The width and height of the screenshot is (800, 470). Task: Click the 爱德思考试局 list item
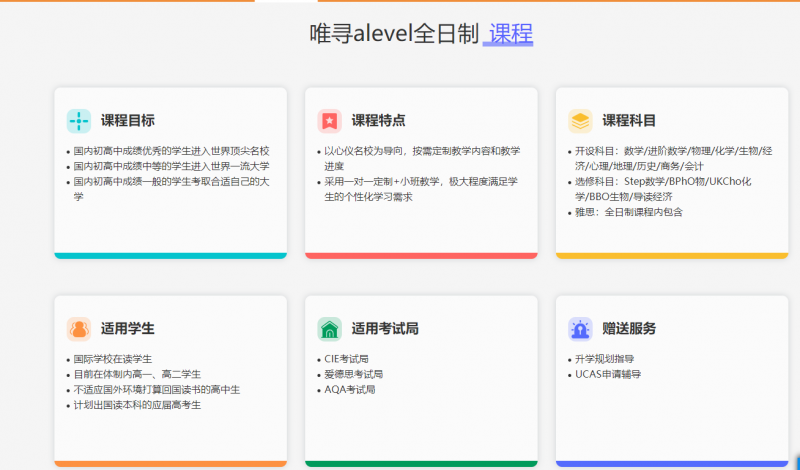point(354,375)
